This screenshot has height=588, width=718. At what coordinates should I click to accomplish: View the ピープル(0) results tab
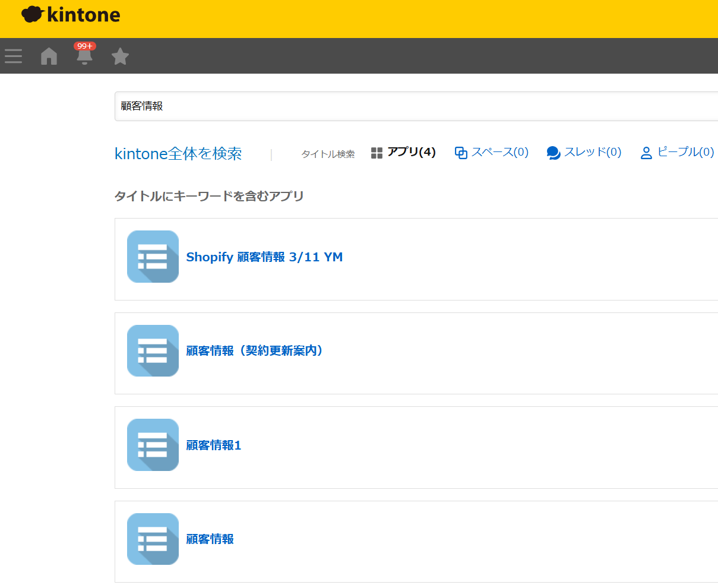coord(677,153)
